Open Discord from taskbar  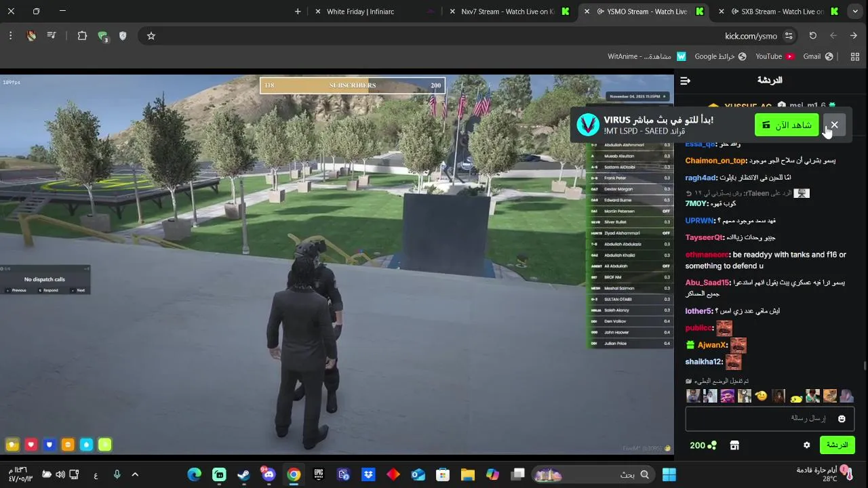(269, 474)
